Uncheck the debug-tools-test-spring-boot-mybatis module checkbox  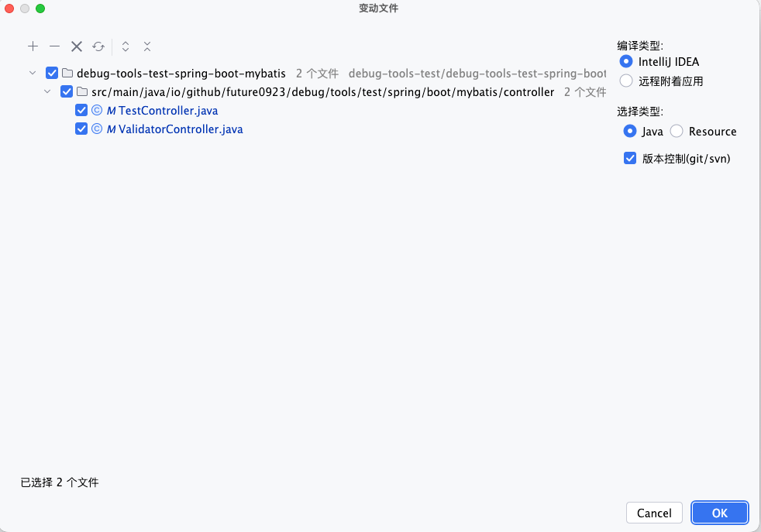[52, 74]
